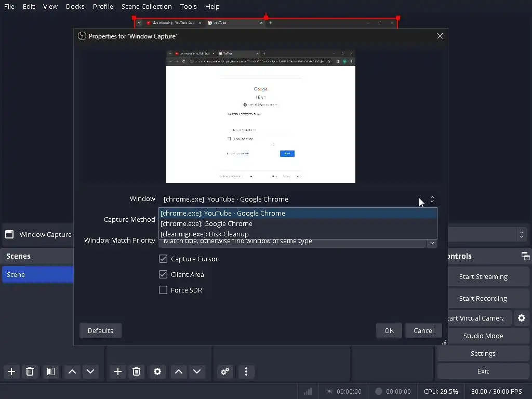532x399 pixels.
Task: Confirm properties with OK button
Action: tap(389, 330)
